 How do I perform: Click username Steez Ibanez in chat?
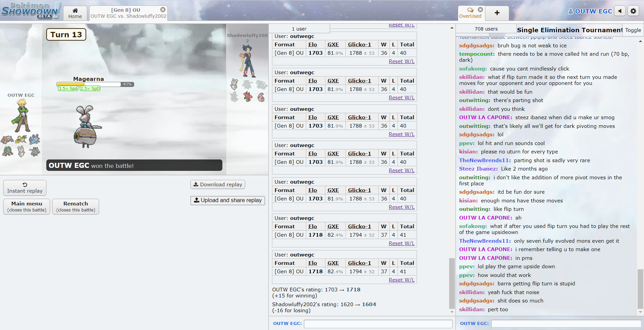tap(478, 169)
